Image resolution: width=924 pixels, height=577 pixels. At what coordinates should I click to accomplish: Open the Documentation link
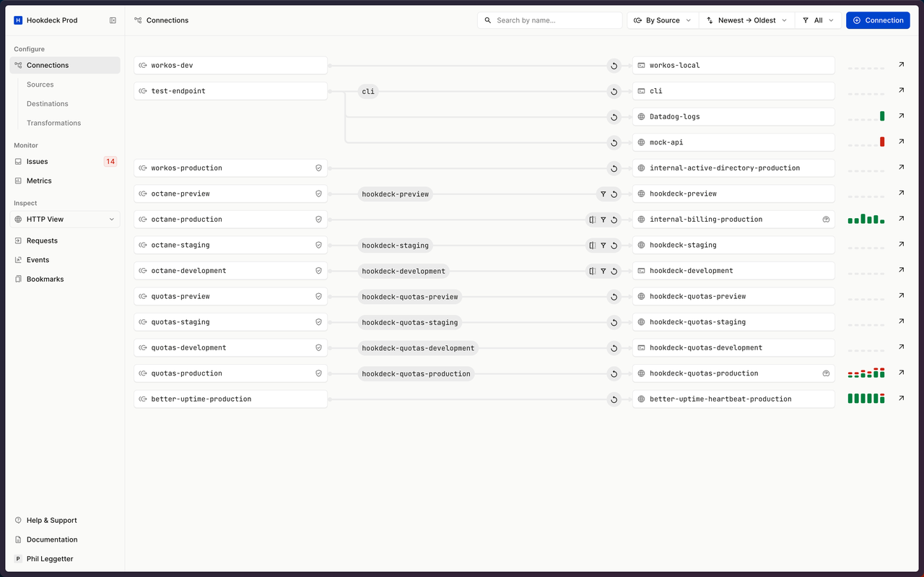click(52, 539)
